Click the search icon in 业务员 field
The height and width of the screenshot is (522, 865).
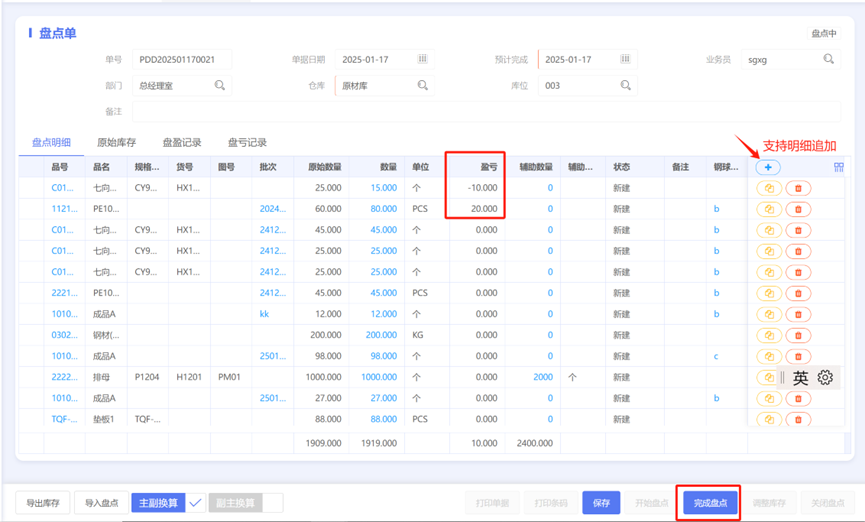click(829, 59)
